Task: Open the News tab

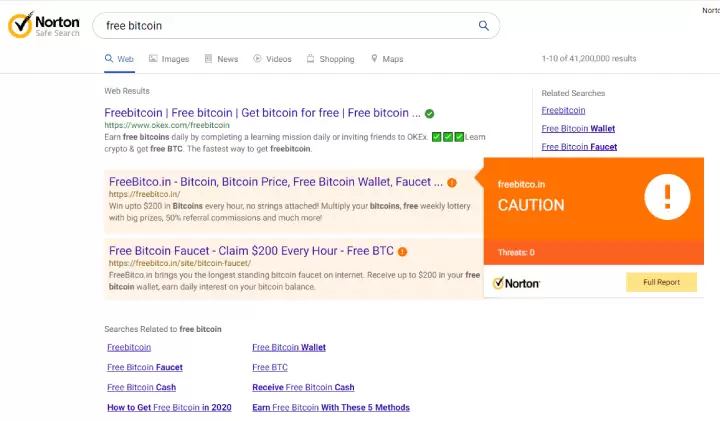Action: coord(221,59)
